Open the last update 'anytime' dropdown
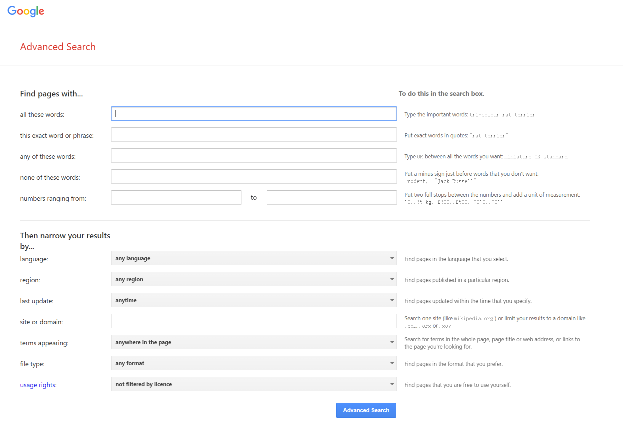The width and height of the screenshot is (624, 431). (254, 300)
